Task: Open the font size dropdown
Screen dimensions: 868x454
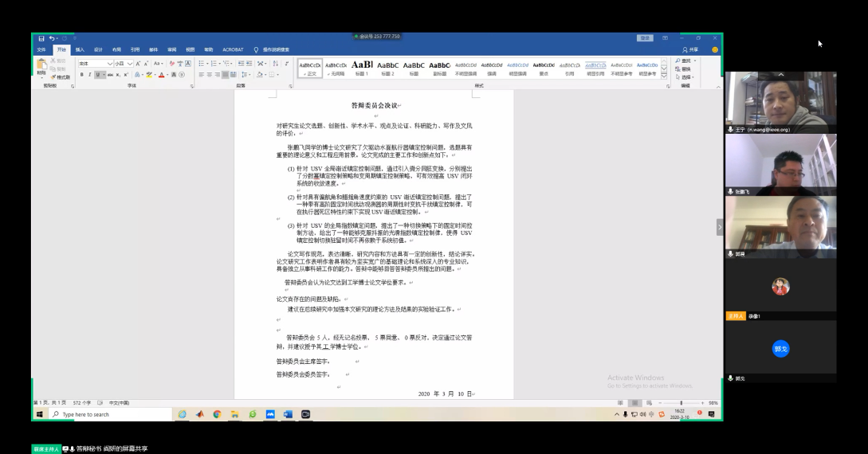Action: point(131,64)
